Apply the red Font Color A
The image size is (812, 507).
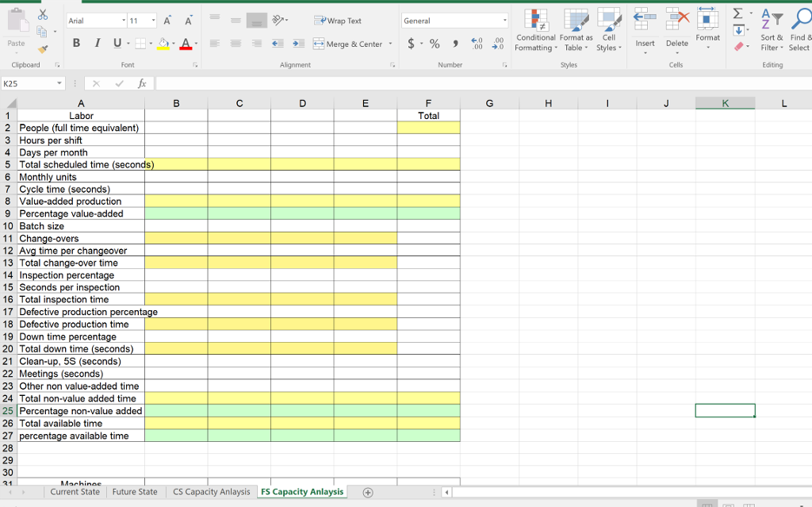tap(186, 44)
